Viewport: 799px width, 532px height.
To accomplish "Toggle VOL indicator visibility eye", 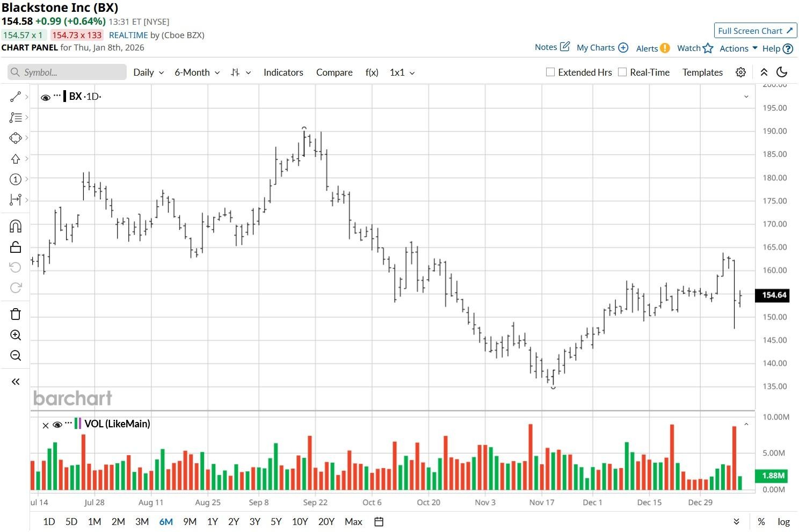I will (x=57, y=425).
